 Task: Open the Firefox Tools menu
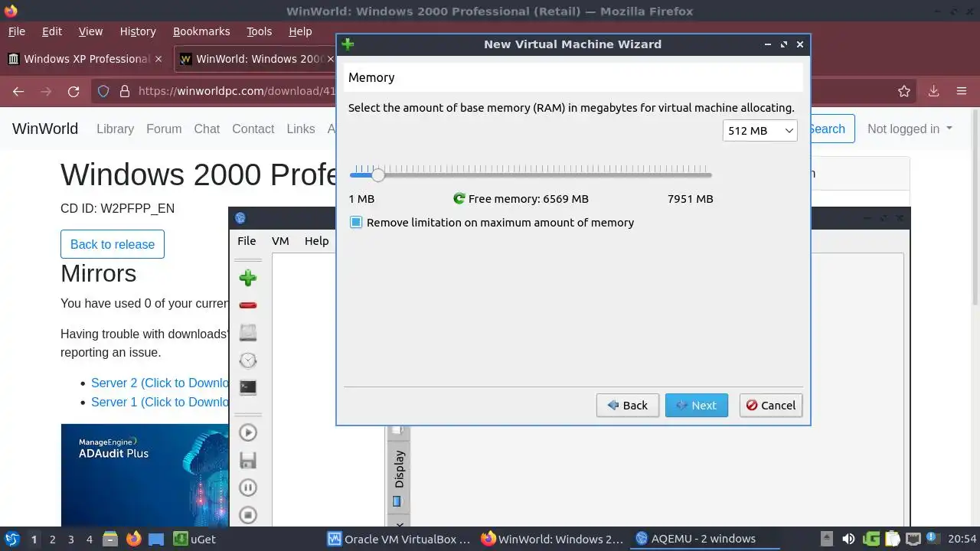260,31
